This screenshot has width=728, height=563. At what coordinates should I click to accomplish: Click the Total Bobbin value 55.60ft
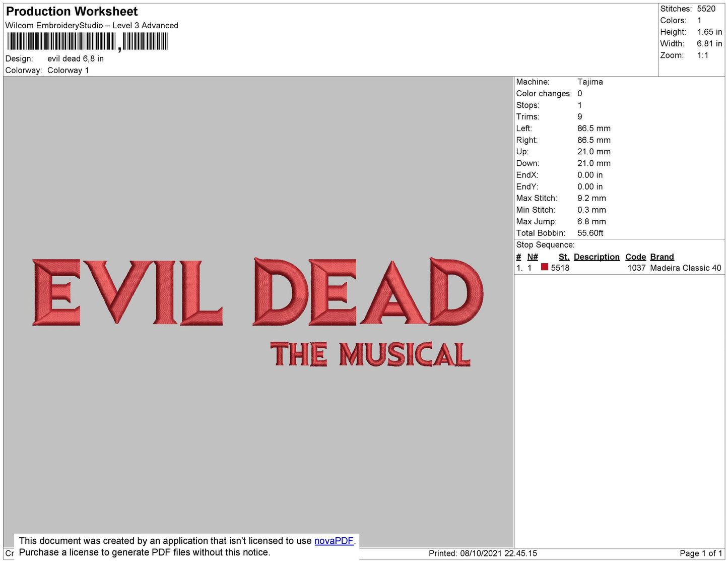tap(590, 233)
